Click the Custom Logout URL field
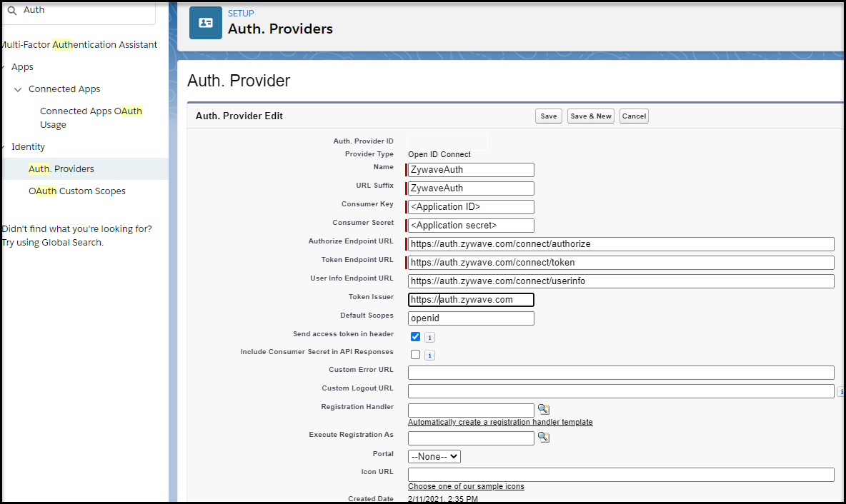846x504 pixels. (621, 390)
